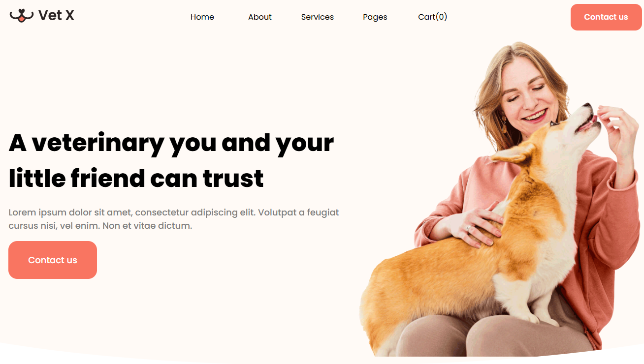Click the heading line 'A veterinary you and your'
644x364 pixels.
coord(171,143)
